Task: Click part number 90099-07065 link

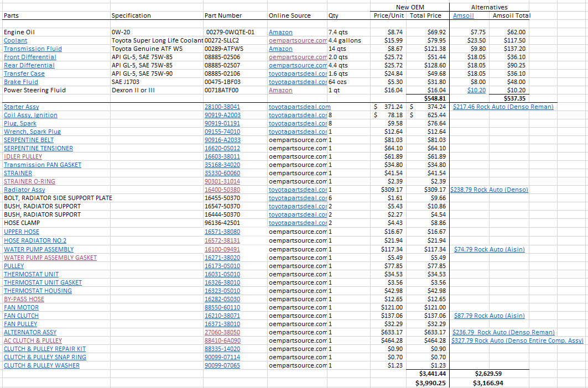Action: [x=222, y=365]
